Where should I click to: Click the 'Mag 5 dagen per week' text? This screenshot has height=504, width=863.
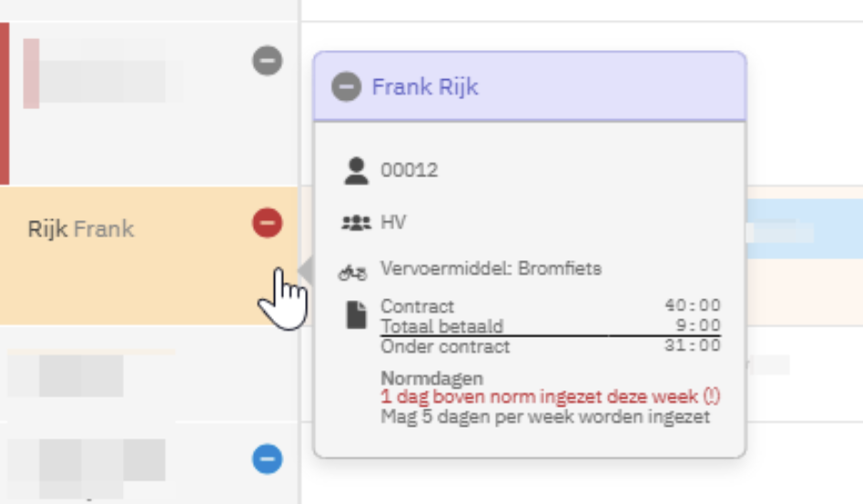coord(544,417)
